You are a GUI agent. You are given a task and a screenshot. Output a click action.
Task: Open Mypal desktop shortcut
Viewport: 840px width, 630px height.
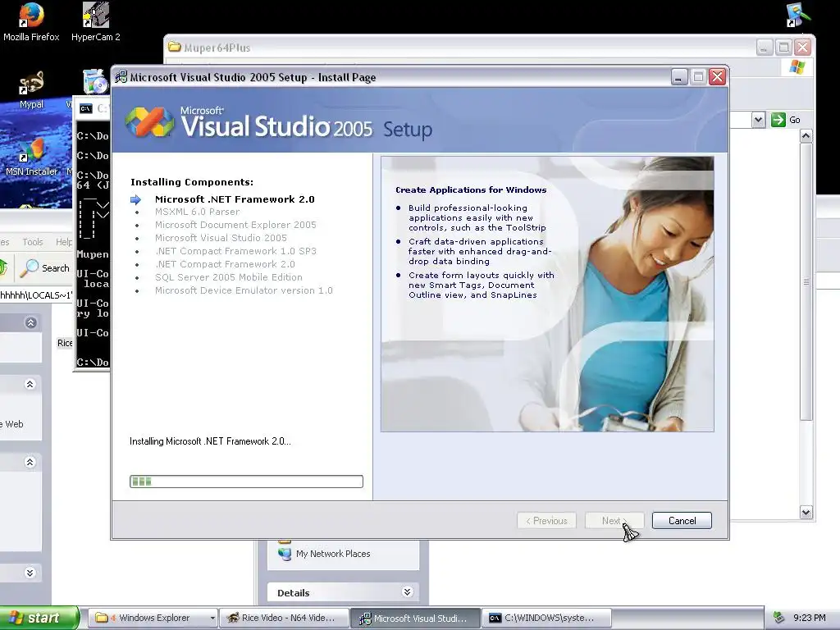pyautogui.click(x=31, y=89)
